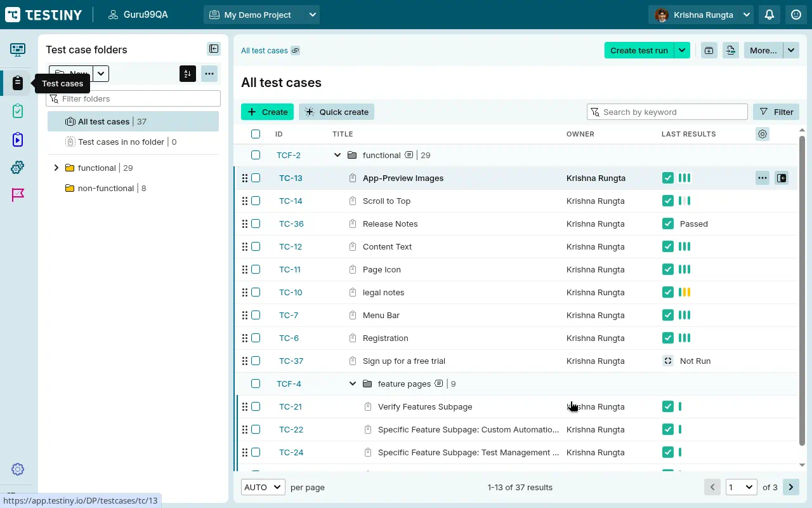Open the notifications bell
Image resolution: width=812 pixels, height=508 pixels.
(769, 15)
